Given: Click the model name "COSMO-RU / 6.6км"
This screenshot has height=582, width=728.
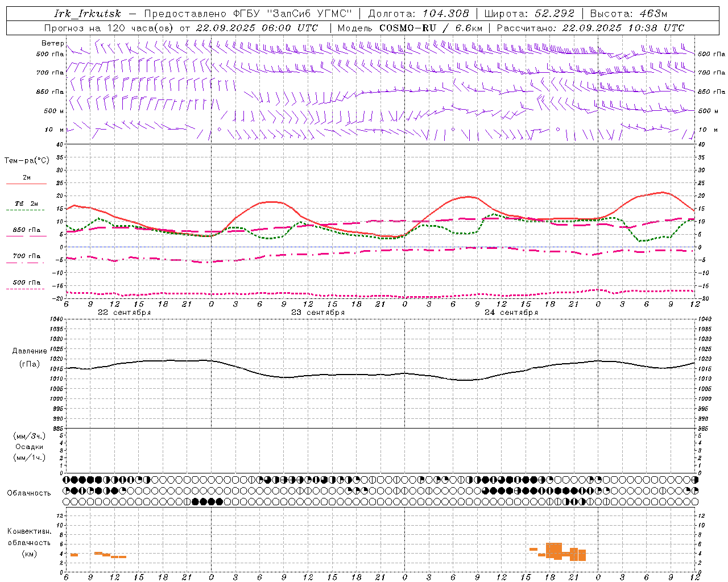Looking at the screenshot, I should point(431,28).
